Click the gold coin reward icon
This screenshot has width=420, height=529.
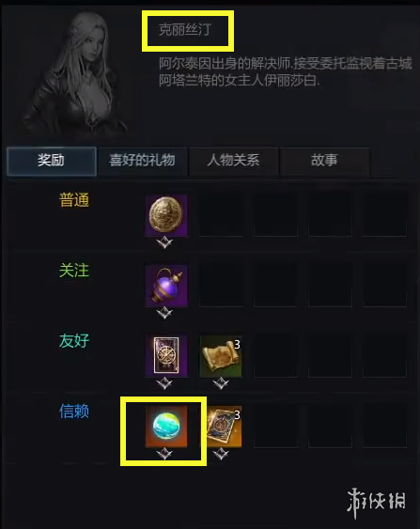(166, 215)
